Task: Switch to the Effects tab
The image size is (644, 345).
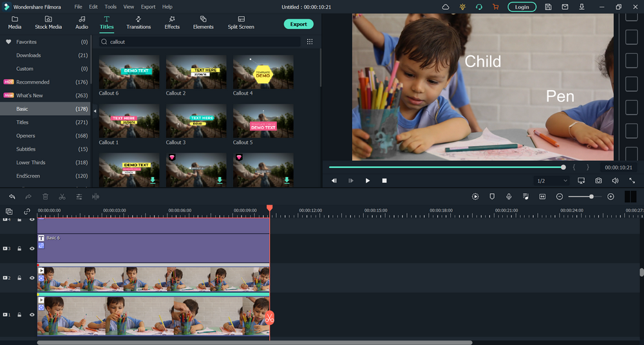Action: (x=172, y=23)
